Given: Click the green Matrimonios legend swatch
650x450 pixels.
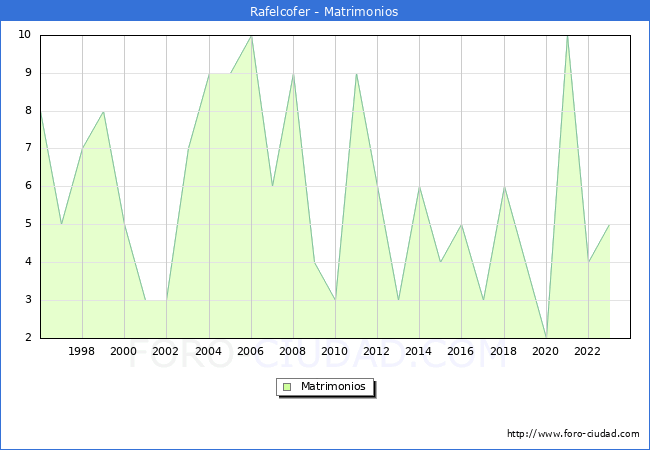Looking at the screenshot, I should (287, 386).
